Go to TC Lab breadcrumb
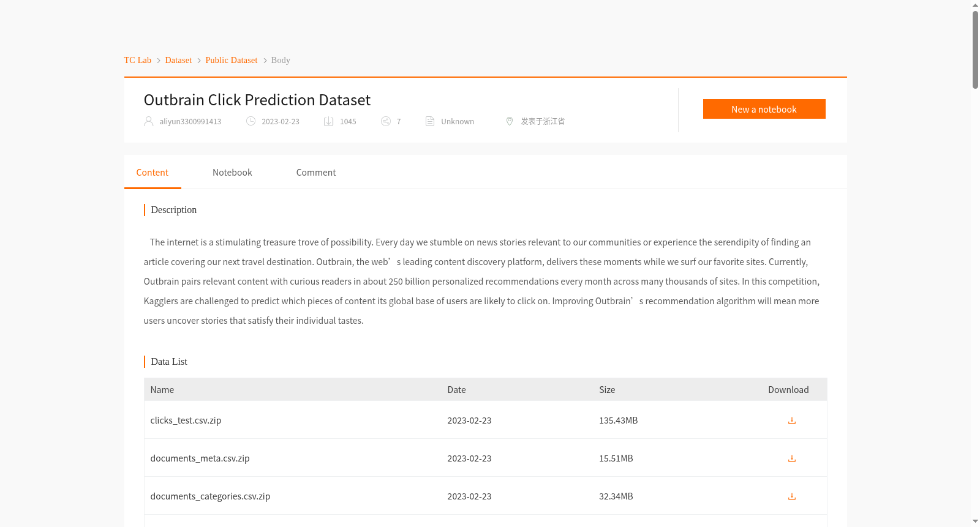Screen dimensions: 980x527 coord(138,60)
